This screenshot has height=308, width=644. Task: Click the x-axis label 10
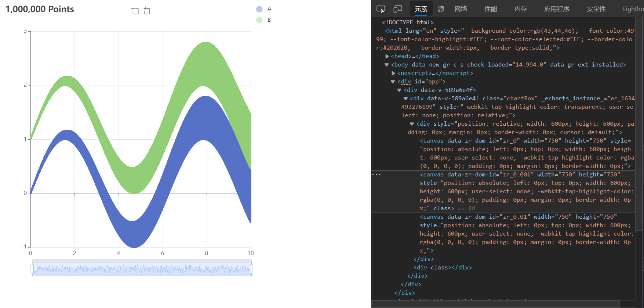pos(251,253)
